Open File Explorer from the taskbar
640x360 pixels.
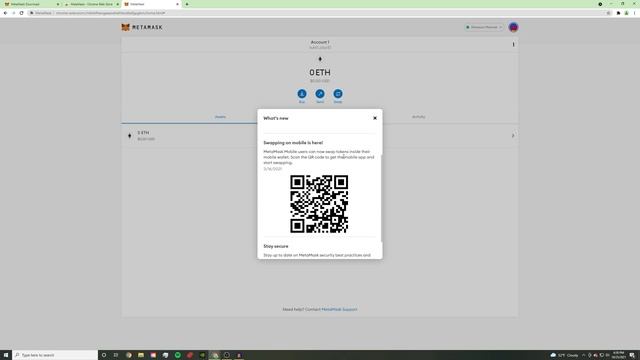[141, 355]
